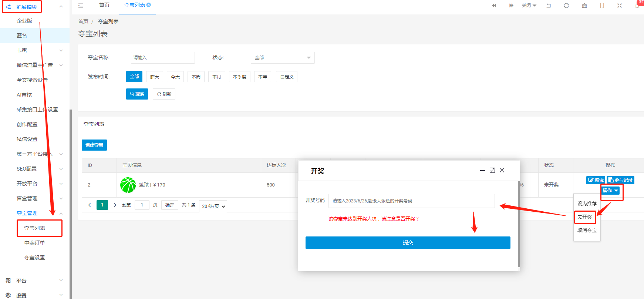
Task: Expand the 第三方平台接入 submenu
Action: click(61, 154)
